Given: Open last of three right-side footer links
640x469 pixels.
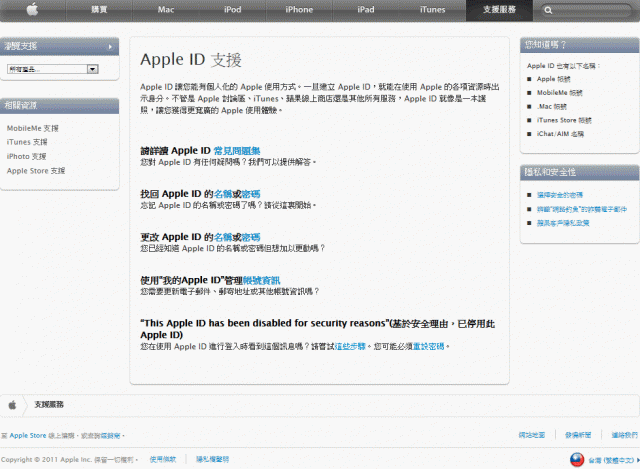Looking at the screenshot, I should (624, 435).
